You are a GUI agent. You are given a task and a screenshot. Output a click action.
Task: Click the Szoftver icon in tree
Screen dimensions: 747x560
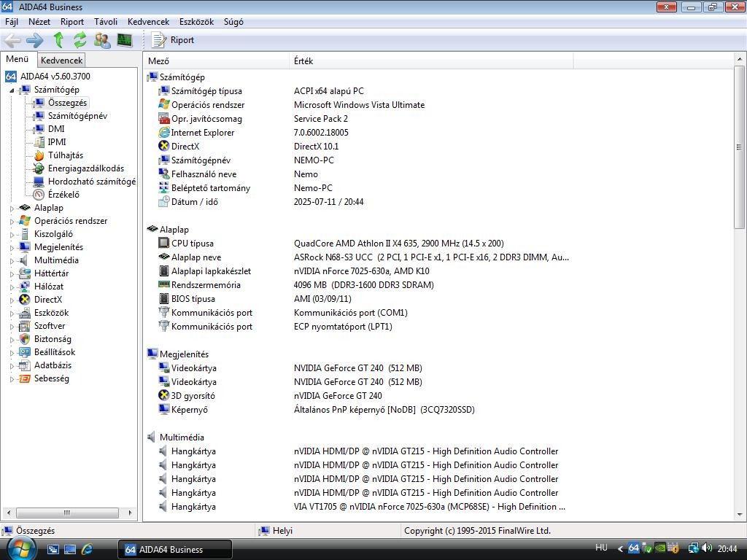pos(25,326)
